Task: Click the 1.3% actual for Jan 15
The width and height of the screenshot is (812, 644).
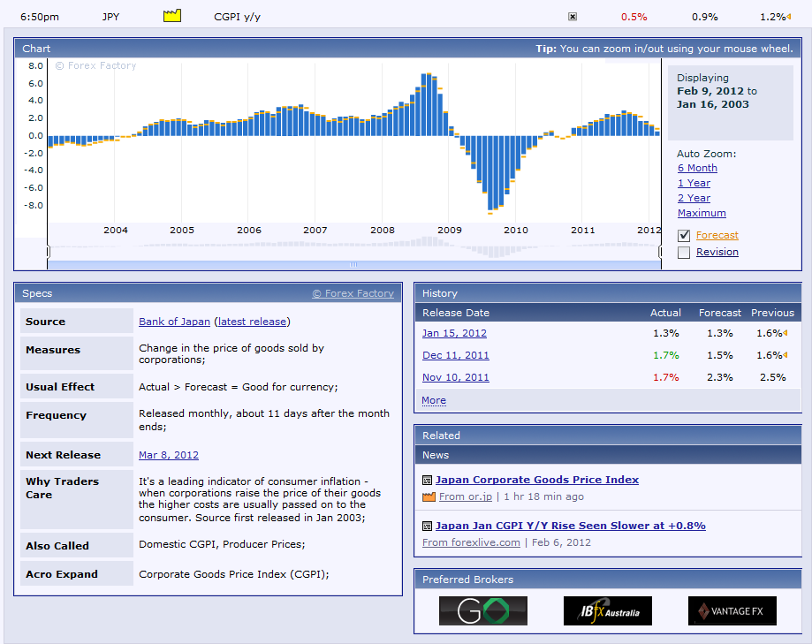Action: (666, 333)
